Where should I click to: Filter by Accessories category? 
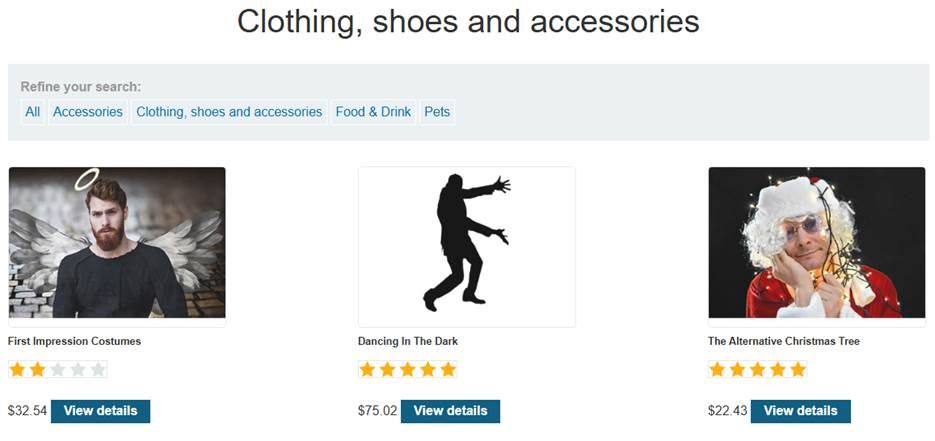coord(88,112)
